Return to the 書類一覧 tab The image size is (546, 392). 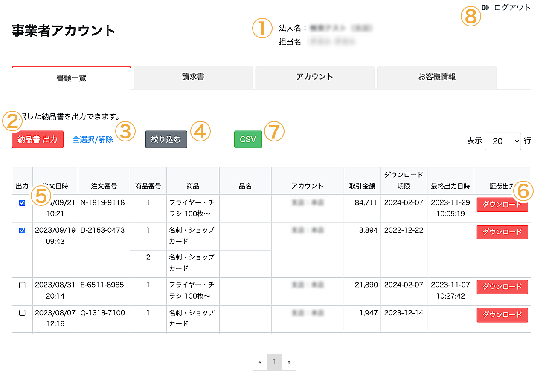[x=71, y=77]
